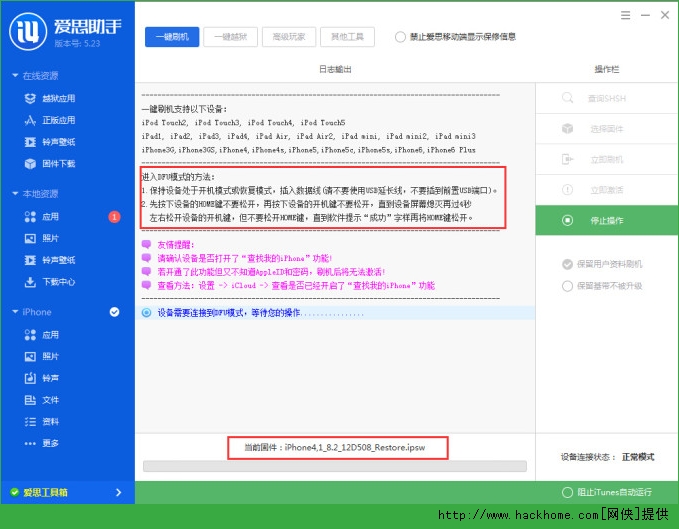Viewport: 679px width, 529px height.
Task: Click the 其他工具 button
Action: (347, 37)
